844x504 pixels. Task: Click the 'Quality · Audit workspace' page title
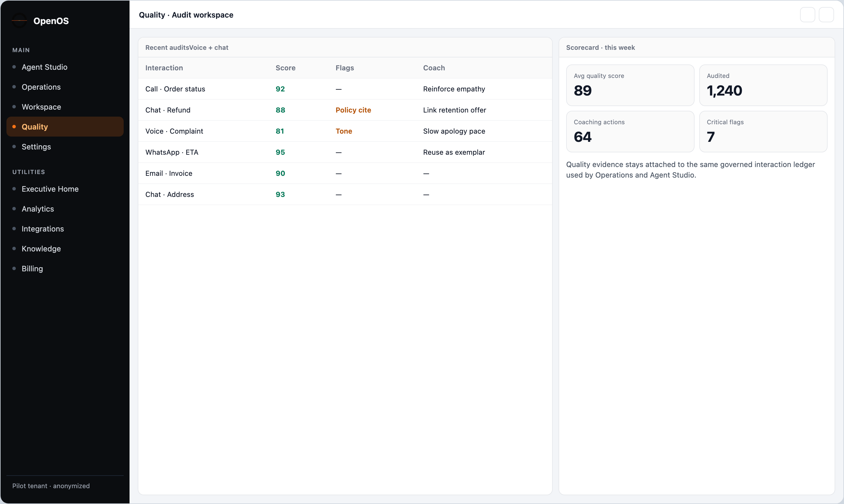(186, 15)
